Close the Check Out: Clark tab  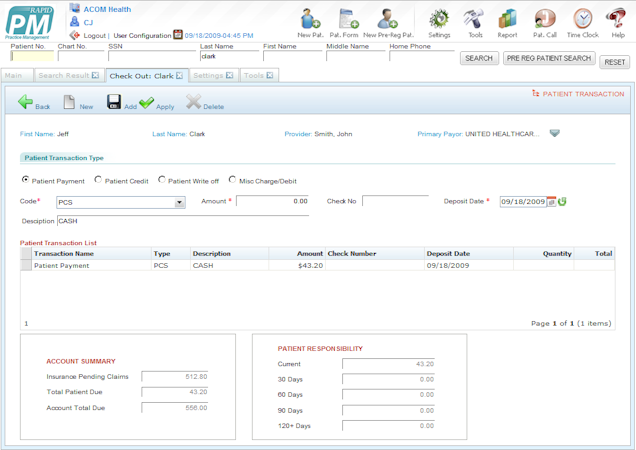(x=179, y=75)
